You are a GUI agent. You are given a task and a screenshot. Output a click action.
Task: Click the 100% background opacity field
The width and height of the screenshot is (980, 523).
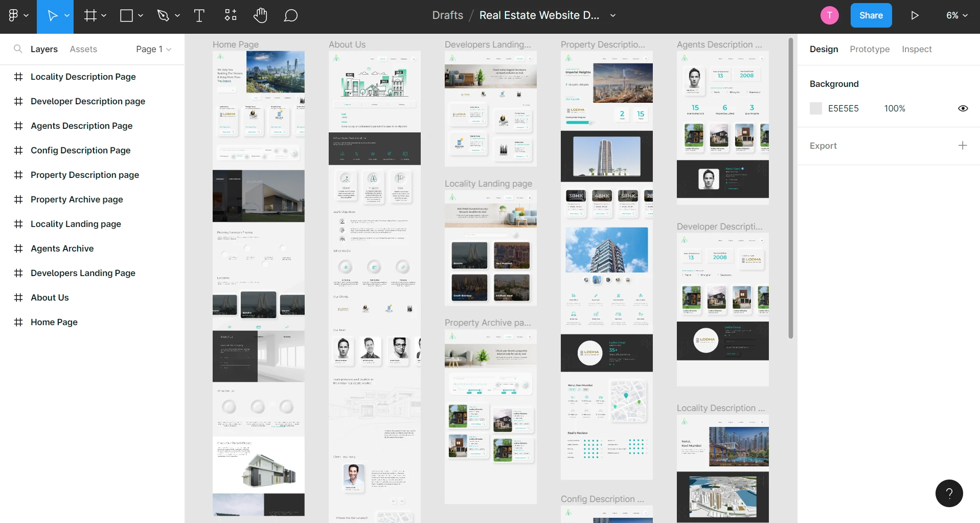pos(895,108)
